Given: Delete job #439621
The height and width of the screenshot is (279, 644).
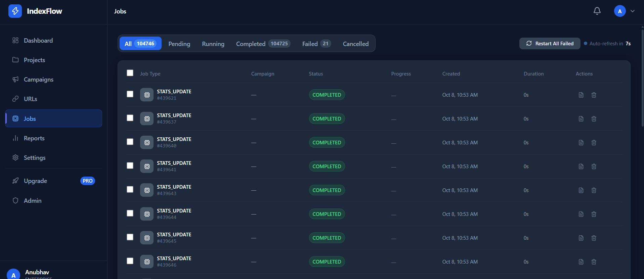Looking at the screenshot, I should click(x=594, y=95).
